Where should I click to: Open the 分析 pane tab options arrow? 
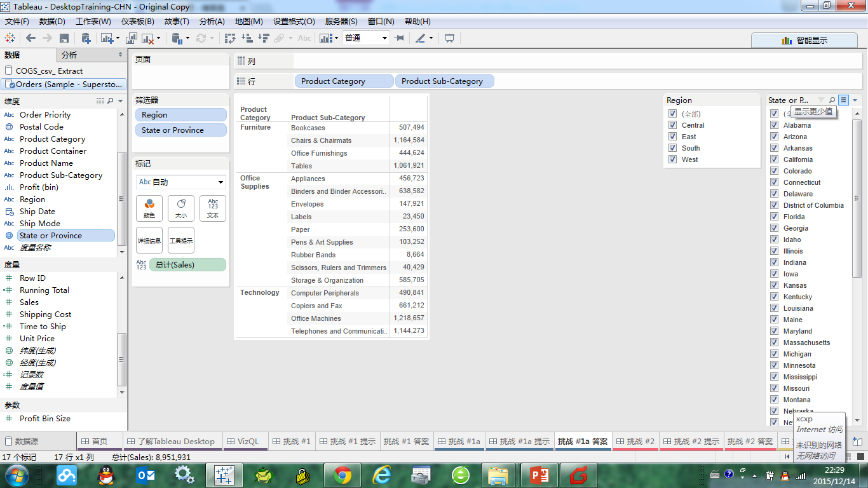click(x=121, y=55)
